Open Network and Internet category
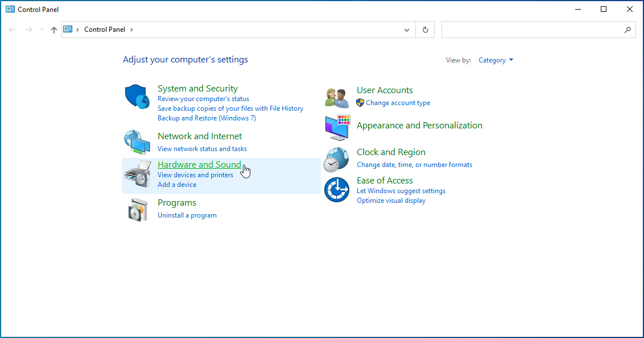Image resolution: width=644 pixels, height=338 pixels. (x=200, y=136)
